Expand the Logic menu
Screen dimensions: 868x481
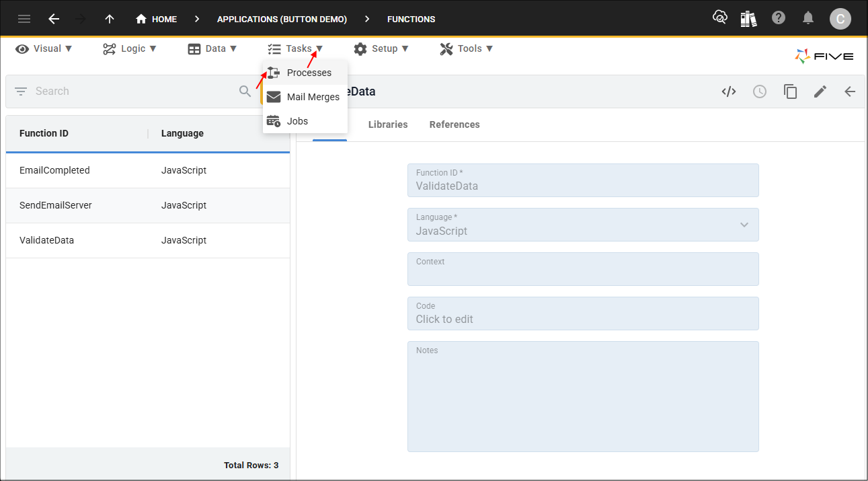click(130, 48)
